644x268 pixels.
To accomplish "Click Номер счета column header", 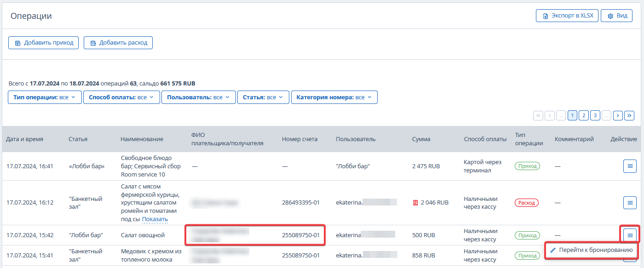I will click(x=299, y=139).
